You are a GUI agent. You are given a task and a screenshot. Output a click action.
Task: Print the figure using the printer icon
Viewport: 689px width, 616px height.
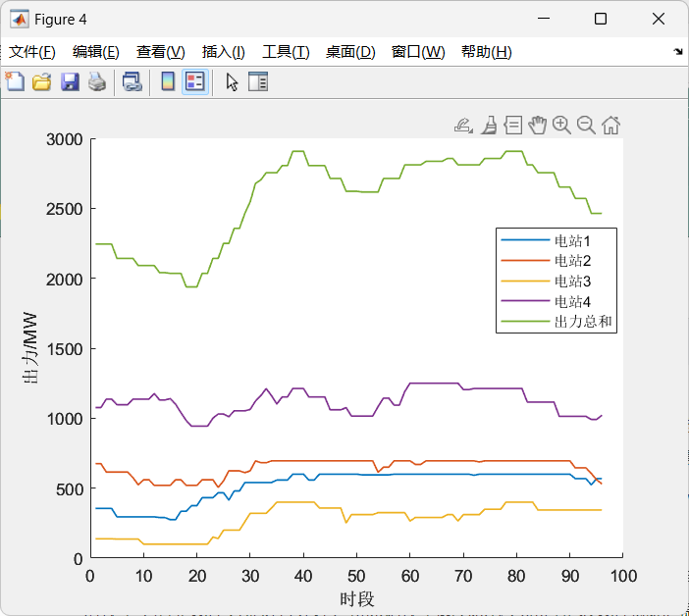[96, 82]
